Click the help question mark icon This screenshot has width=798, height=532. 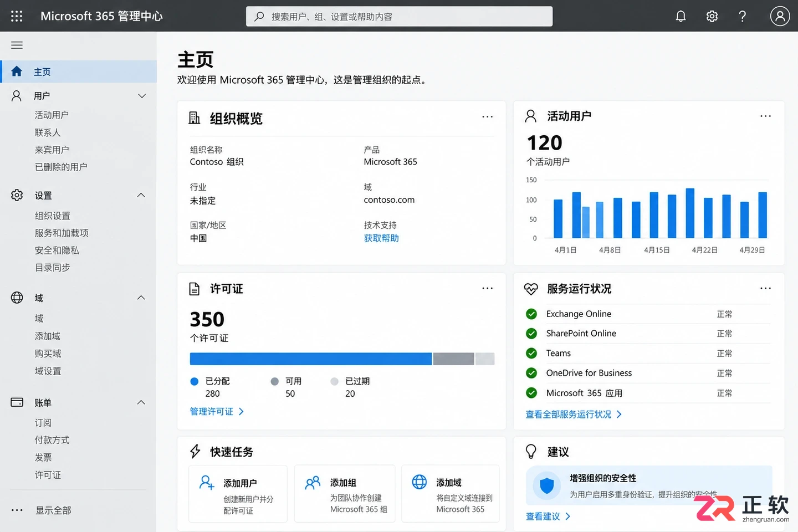coord(743,16)
